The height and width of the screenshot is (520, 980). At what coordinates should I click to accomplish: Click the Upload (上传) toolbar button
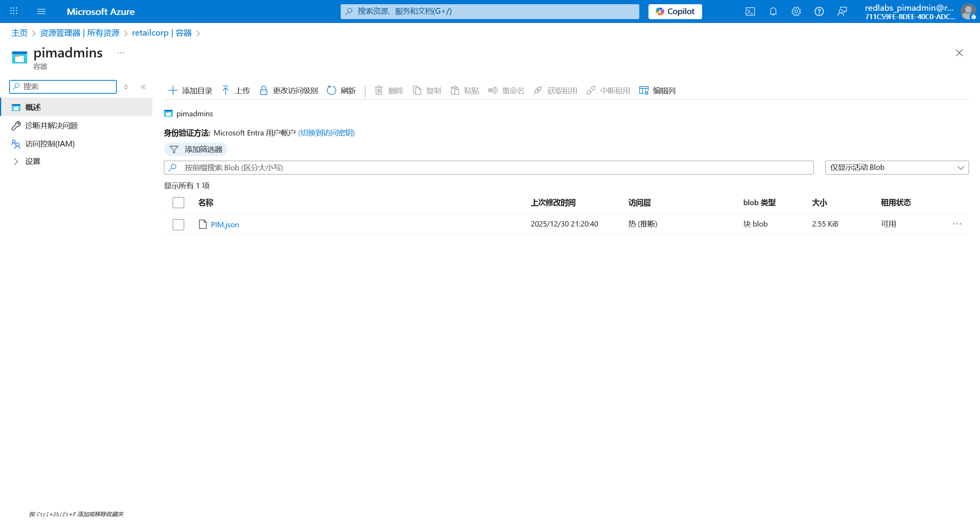point(236,91)
